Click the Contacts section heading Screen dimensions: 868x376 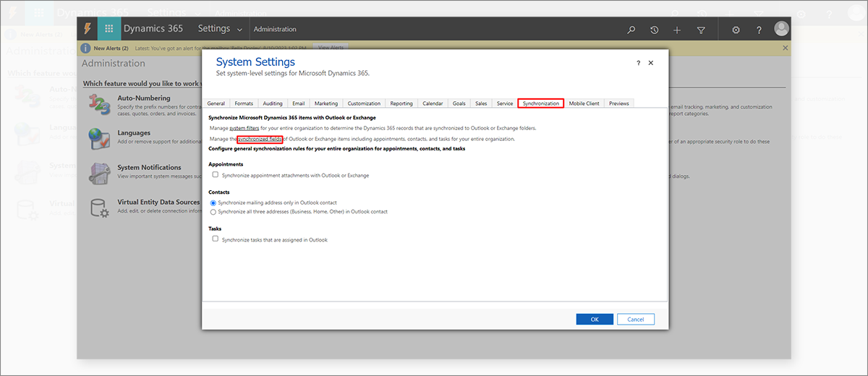tap(219, 192)
